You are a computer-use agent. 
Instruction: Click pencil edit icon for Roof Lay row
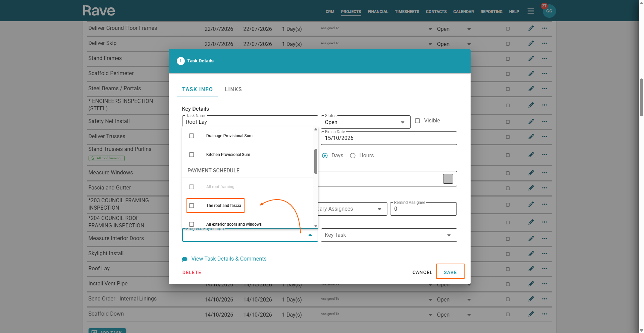point(531,269)
